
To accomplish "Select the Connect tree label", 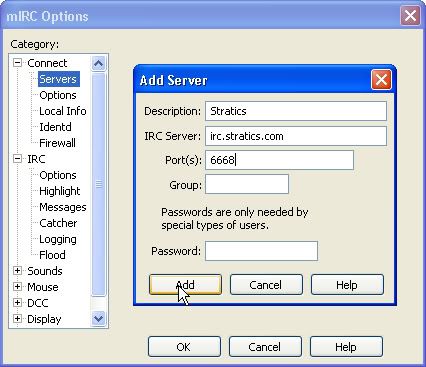I will pyautogui.click(x=47, y=63).
